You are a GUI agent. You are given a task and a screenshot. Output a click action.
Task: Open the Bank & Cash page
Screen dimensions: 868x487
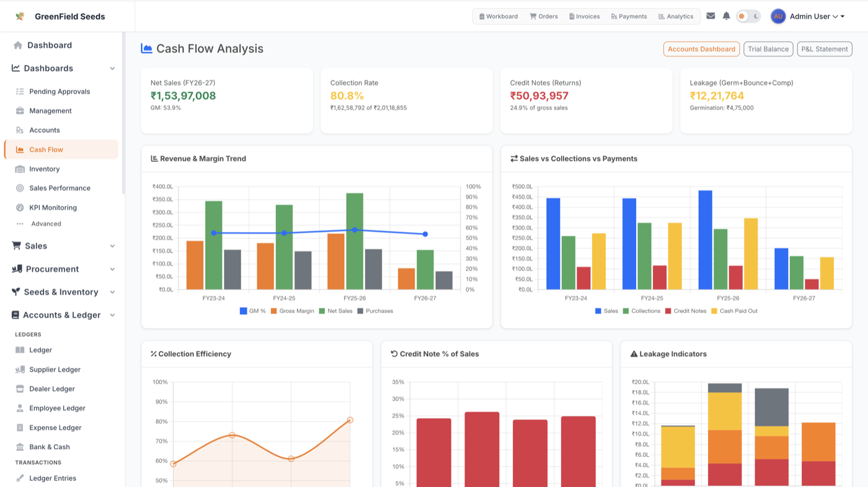click(50, 447)
